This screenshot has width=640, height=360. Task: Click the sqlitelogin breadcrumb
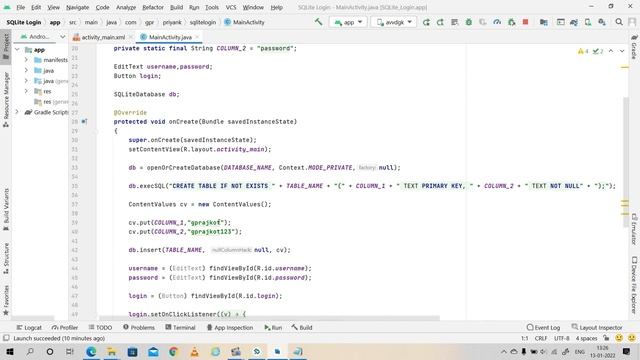coord(202,22)
